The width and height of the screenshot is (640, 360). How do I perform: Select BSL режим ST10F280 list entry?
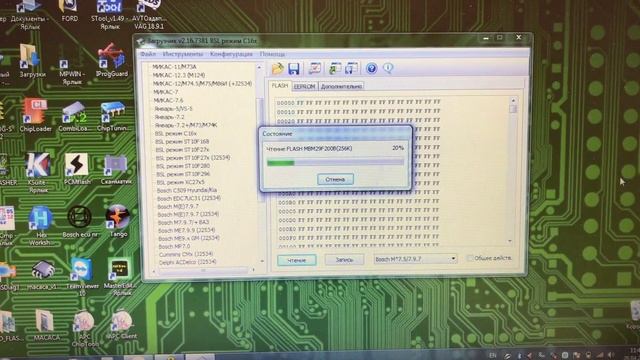[x=183, y=166]
